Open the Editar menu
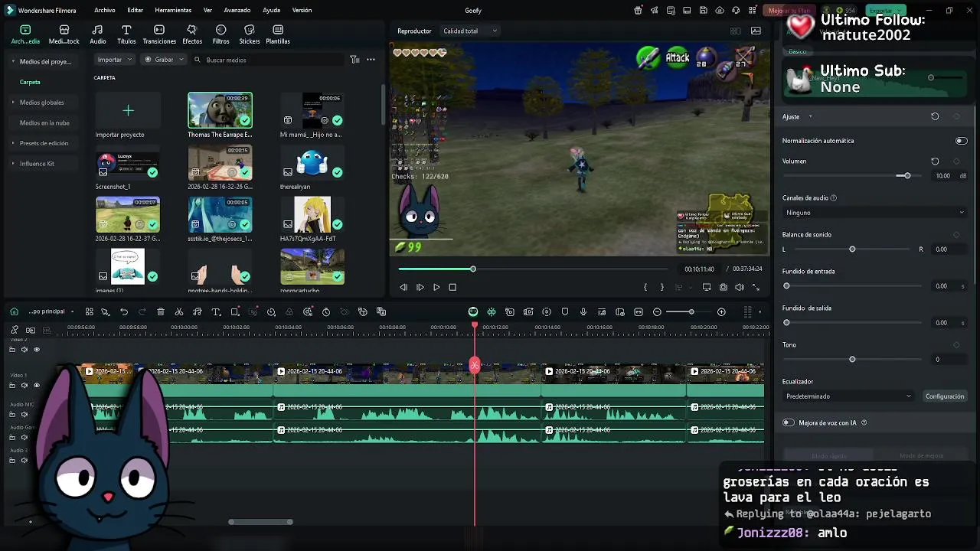The image size is (980, 551). click(x=136, y=11)
